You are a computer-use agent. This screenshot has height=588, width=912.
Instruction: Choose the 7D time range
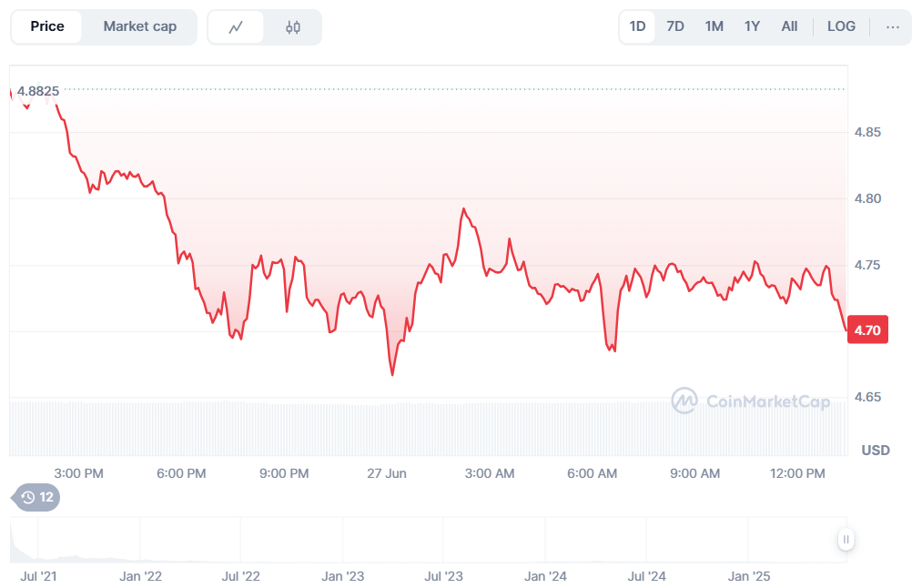click(675, 26)
